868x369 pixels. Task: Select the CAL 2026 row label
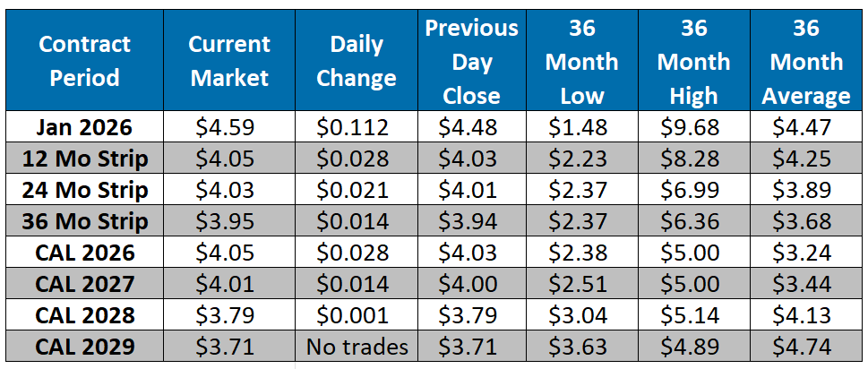pyautogui.click(x=85, y=253)
